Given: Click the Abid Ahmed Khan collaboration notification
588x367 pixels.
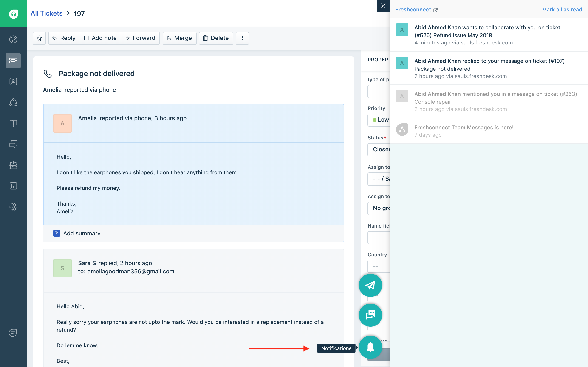Looking at the screenshot, I should click(487, 35).
